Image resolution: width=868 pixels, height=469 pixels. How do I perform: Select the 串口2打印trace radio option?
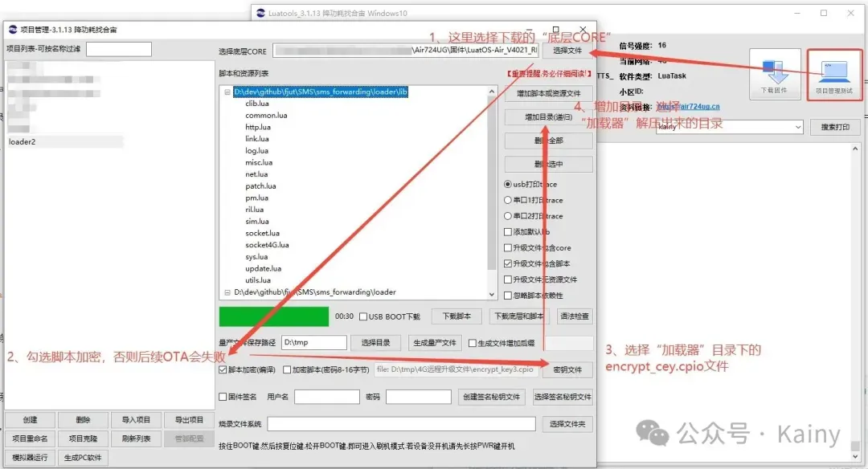(508, 216)
